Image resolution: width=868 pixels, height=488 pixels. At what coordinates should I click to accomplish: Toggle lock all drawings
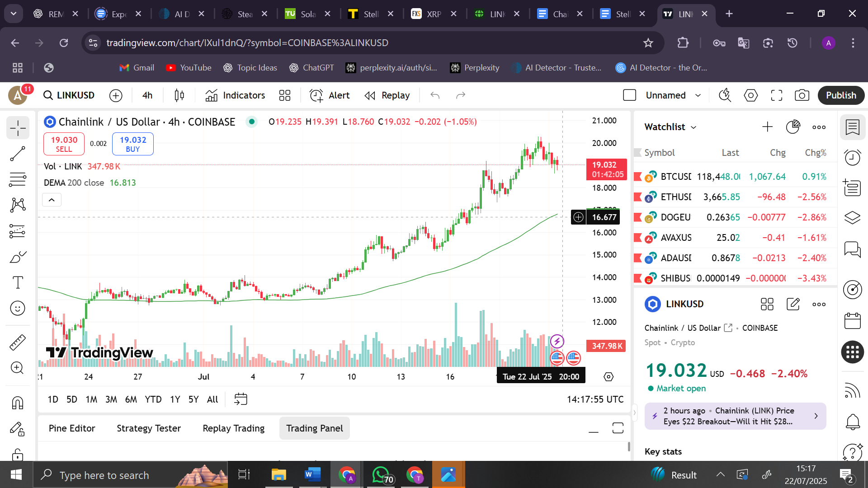click(x=18, y=454)
